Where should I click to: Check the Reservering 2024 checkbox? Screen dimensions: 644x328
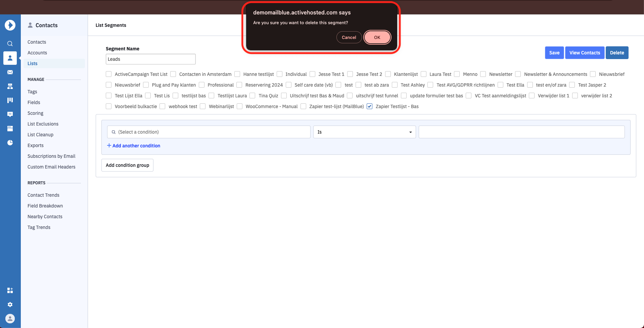pos(239,85)
